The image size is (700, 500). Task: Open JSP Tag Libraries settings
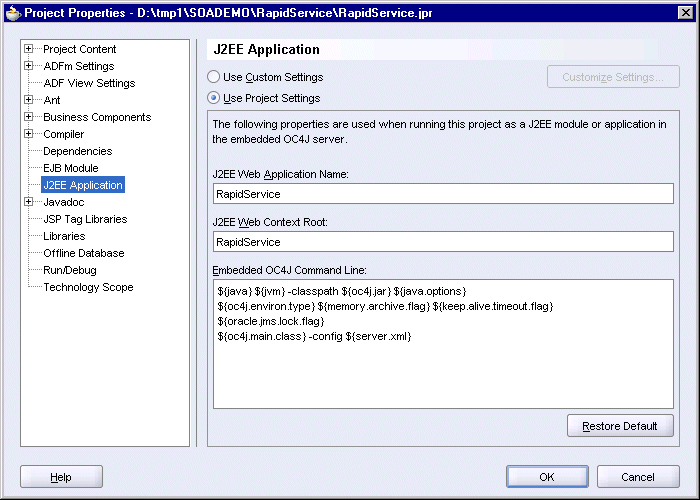(85, 219)
